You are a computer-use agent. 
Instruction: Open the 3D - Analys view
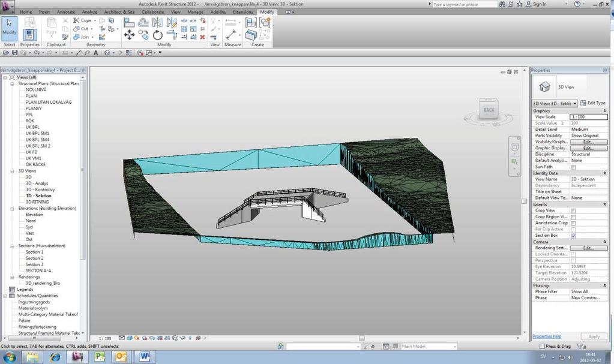[x=37, y=183]
